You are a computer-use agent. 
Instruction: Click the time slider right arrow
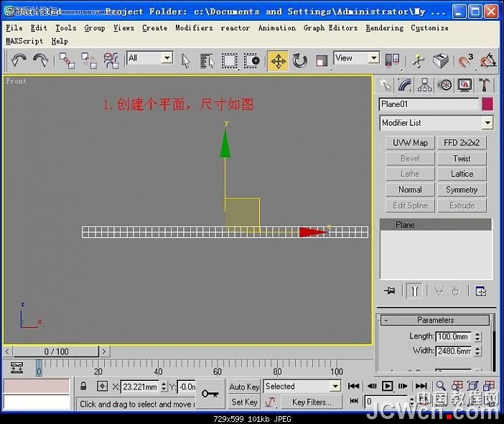pyautogui.click(x=104, y=351)
